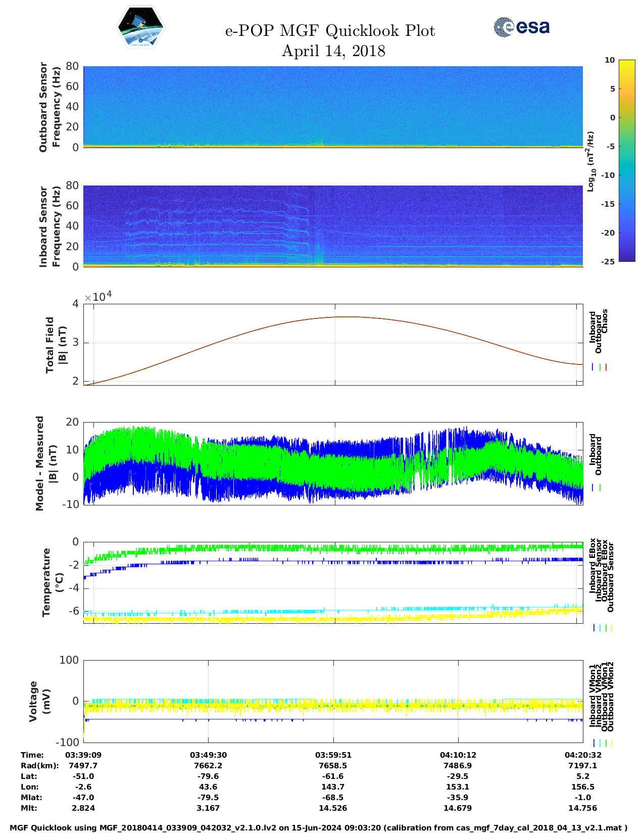Click the Chaos legend label
The height and width of the screenshot is (834, 644).
pyautogui.click(x=605, y=321)
